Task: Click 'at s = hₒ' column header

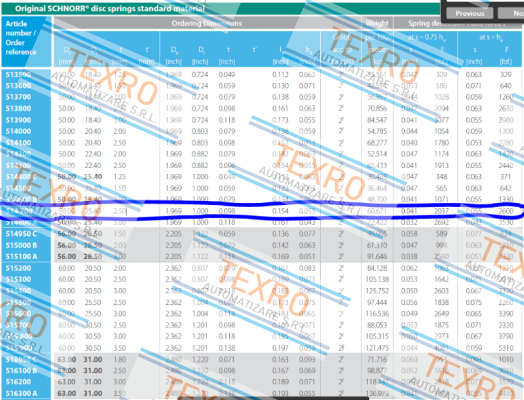Action: pyautogui.click(x=491, y=37)
